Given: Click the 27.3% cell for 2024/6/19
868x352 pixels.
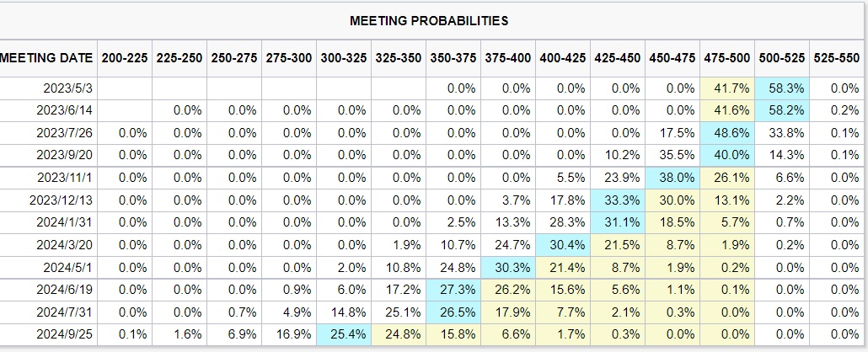Looking at the screenshot, I should pos(454,288).
